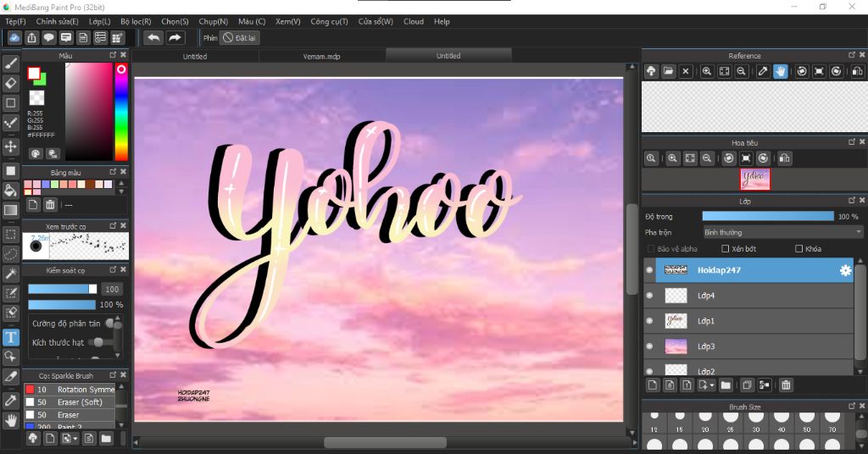Image resolution: width=868 pixels, height=454 pixels.
Task: Select the Hand pan tool
Action: tap(10, 420)
